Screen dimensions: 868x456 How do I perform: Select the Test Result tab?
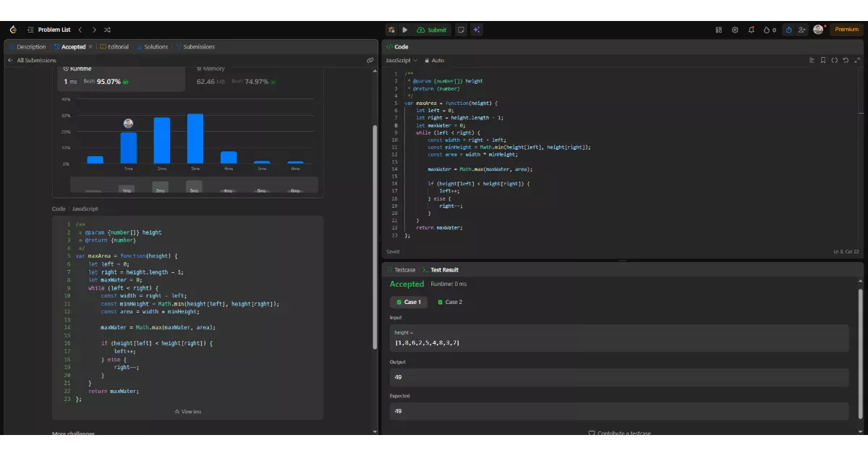click(x=441, y=270)
